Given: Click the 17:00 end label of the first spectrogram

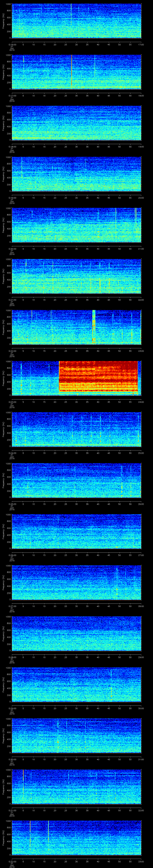Looking at the screenshot, I should (141, 44).
